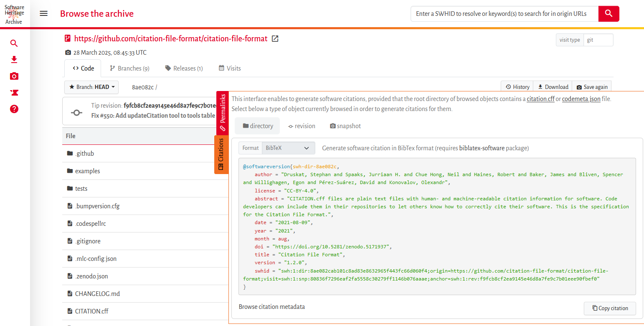Image resolution: width=644 pixels, height=326 pixels.
Task: Open the anvil icon in left sidebar
Action: tap(14, 93)
